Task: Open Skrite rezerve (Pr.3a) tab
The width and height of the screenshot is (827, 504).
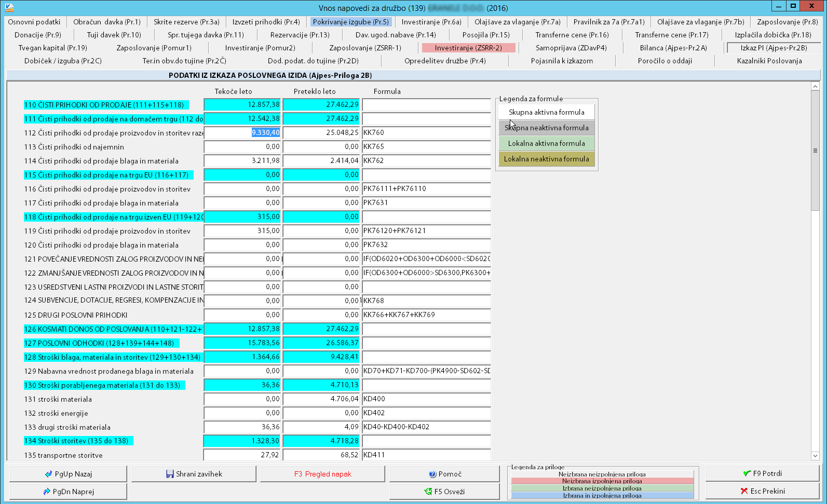Action: coord(186,22)
